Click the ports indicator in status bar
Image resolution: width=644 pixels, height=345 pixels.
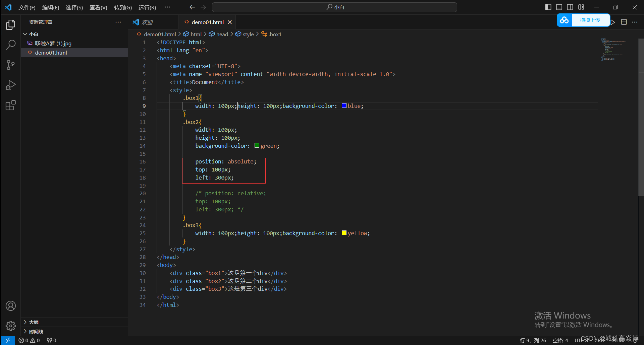pyautogui.click(x=52, y=340)
